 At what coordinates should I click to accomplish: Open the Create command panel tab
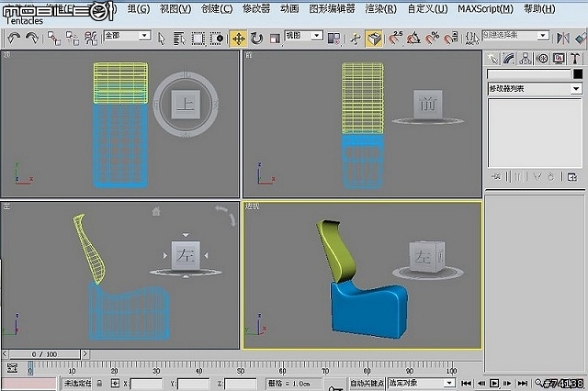[493, 59]
